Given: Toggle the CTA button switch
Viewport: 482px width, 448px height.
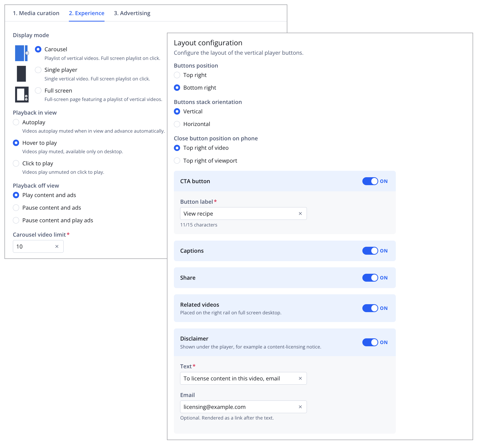Looking at the screenshot, I should [370, 181].
